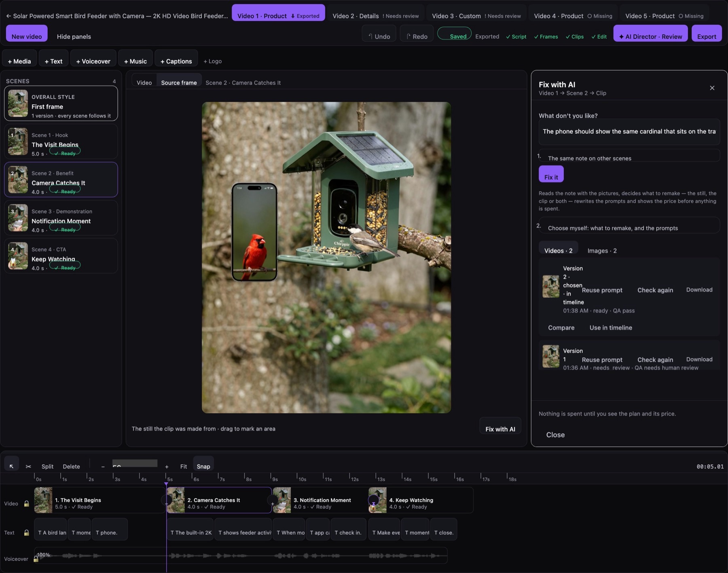Go back using the arrow beside project title

coord(8,16)
